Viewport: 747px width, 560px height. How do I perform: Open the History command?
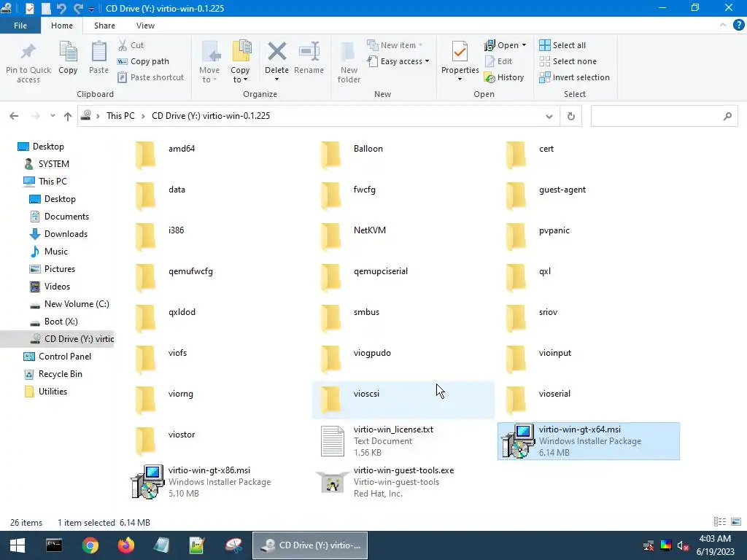pos(504,77)
